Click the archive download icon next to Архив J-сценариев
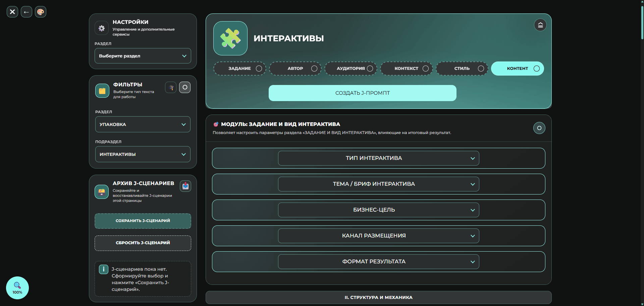Image resolution: width=644 pixels, height=306 pixels. pyautogui.click(x=185, y=186)
